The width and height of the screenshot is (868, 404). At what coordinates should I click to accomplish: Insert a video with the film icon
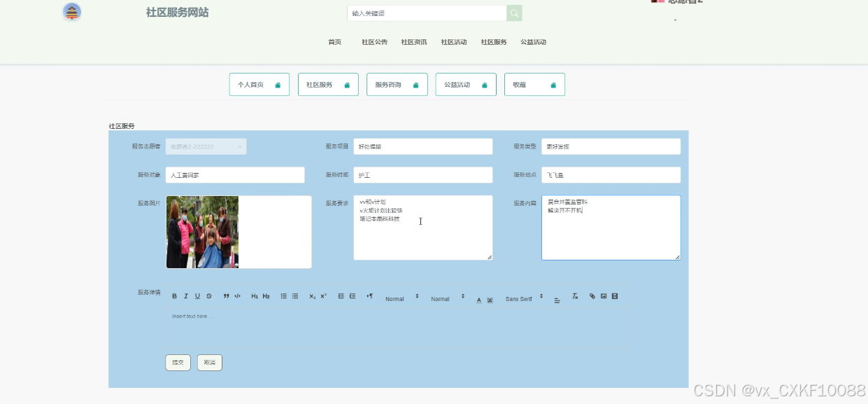pyautogui.click(x=615, y=296)
